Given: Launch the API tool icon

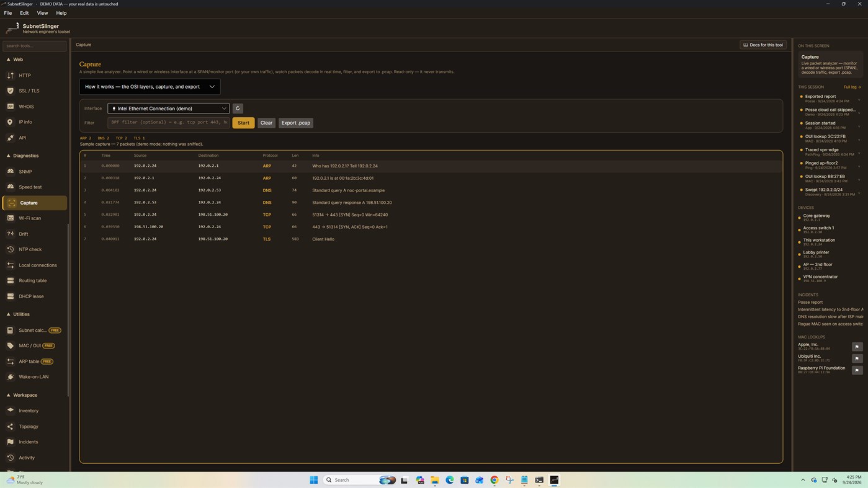Looking at the screenshot, I should (11, 138).
